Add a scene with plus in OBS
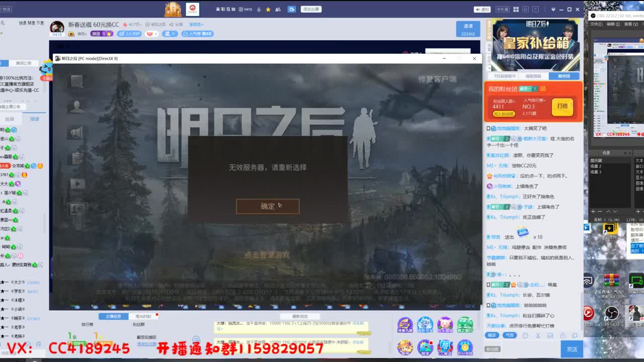644x362 pixels. pos(593,211)
